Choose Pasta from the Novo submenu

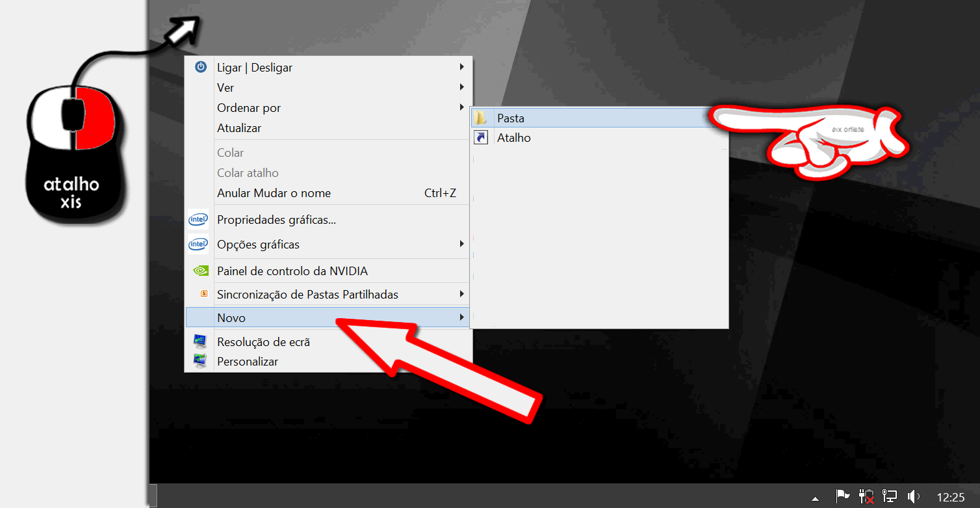click(511, 118)
